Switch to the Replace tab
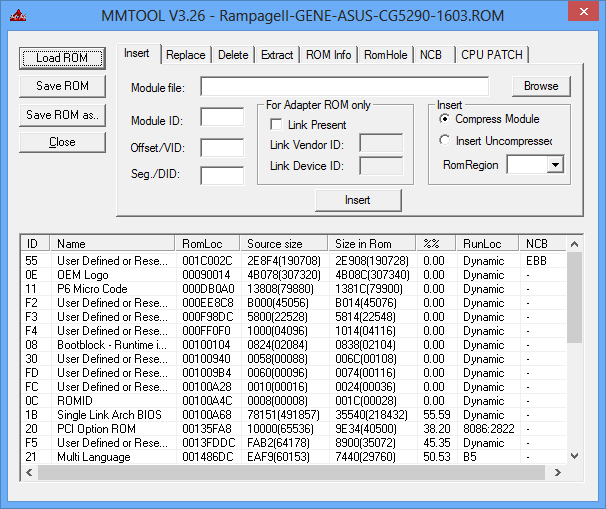This screenshot has width=606, height=509. (186, 55)
